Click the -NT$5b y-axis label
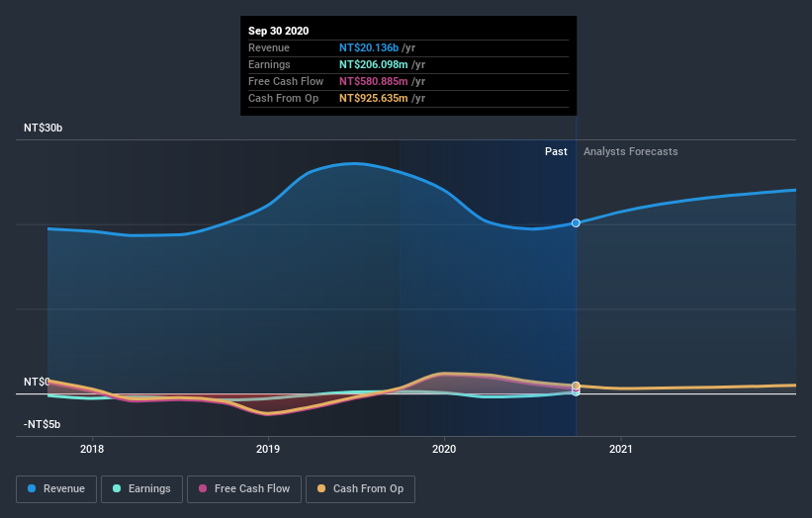812x518 pixels. click(x=42, y=424)
